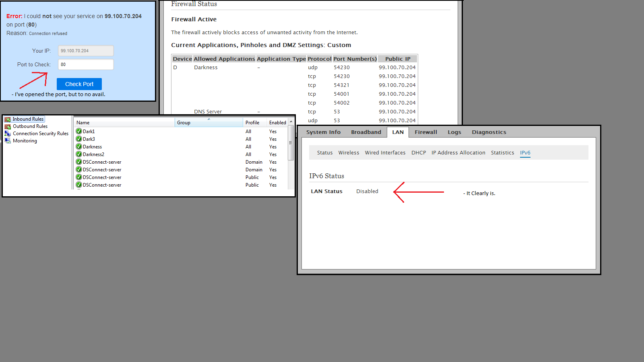Click the green check icon beside Darkness
Viewport: 644px width, 362px height.
(79, 147)
